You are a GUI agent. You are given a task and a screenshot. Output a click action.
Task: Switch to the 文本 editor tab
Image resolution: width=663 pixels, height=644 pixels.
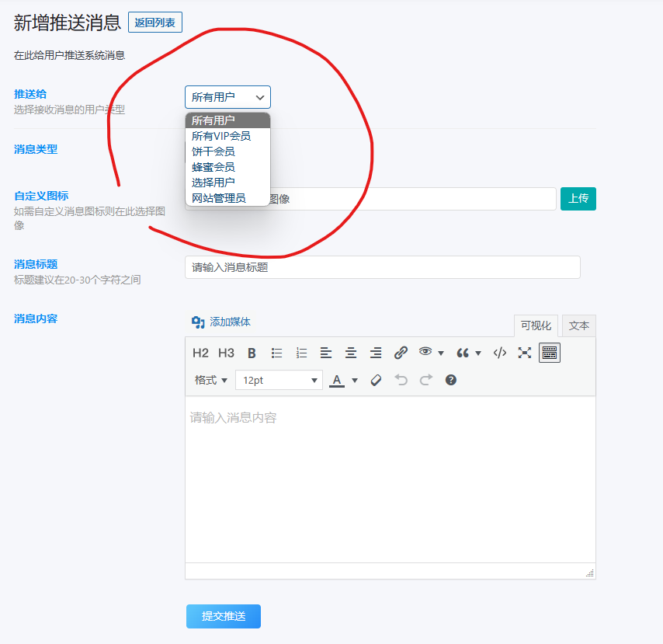click(578, 325)
